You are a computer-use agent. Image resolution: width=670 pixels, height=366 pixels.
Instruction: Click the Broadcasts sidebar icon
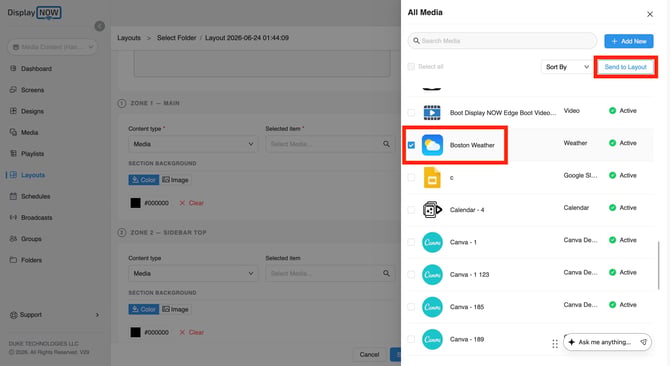(13, 217)
